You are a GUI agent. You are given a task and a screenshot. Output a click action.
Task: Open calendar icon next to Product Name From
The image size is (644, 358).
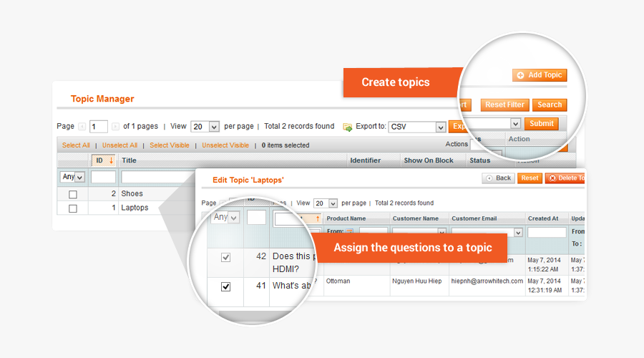(349, 231)
